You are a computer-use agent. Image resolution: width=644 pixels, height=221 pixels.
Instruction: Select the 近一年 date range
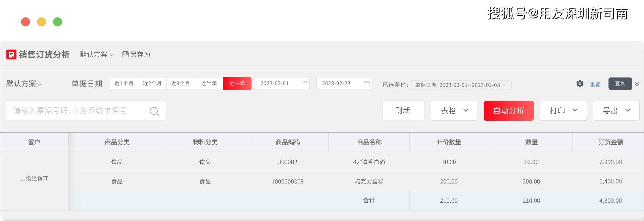[237, 84]
